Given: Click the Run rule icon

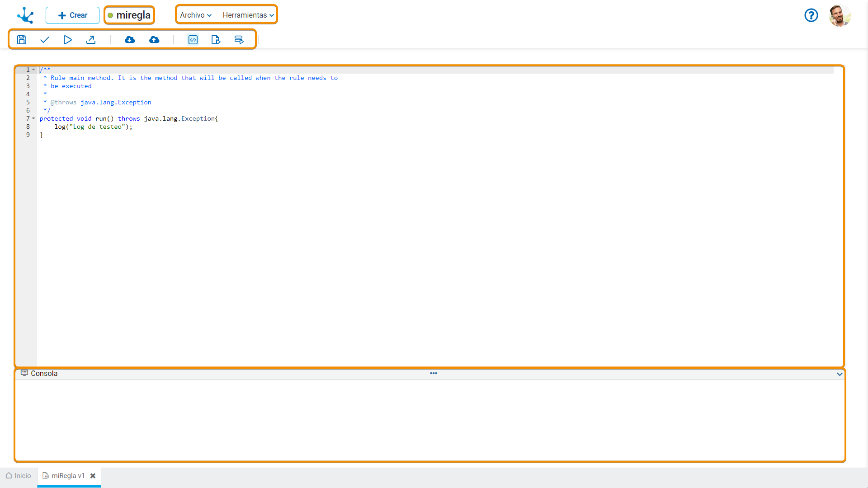Looking at the screenshot, I should [67, 39].
